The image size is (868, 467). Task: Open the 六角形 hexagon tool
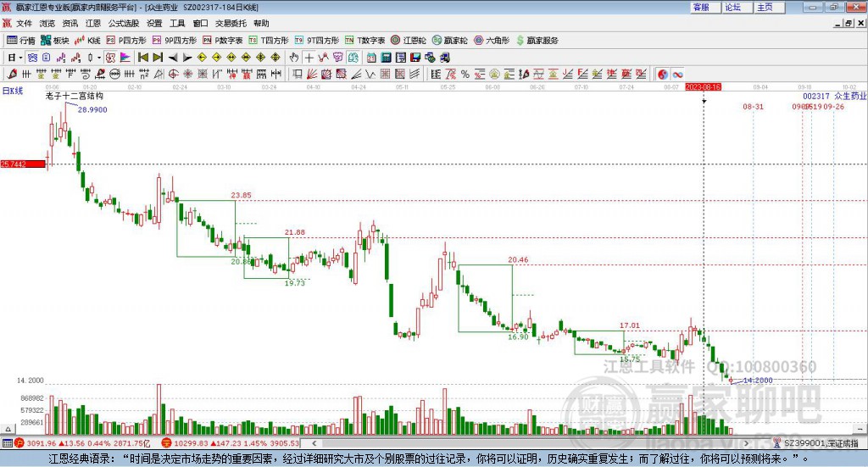(x=492, y=41)
